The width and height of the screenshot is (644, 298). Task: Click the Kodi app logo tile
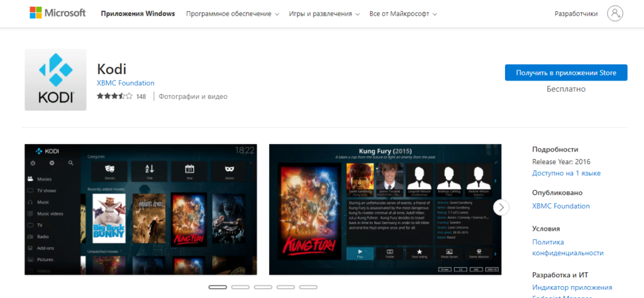coord(55,80)
